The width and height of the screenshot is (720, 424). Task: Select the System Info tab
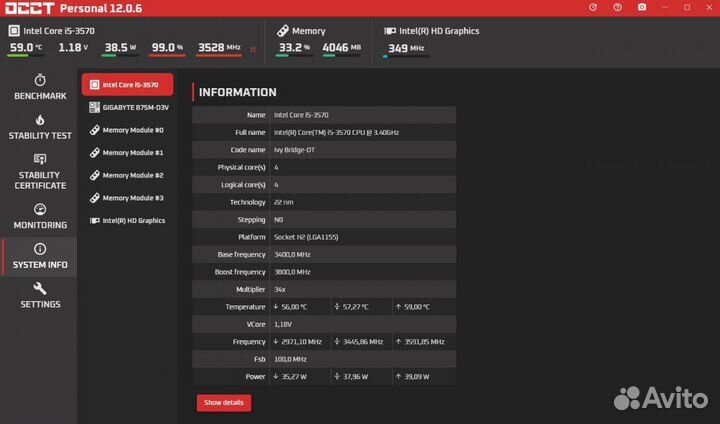(x=40, y=256)
